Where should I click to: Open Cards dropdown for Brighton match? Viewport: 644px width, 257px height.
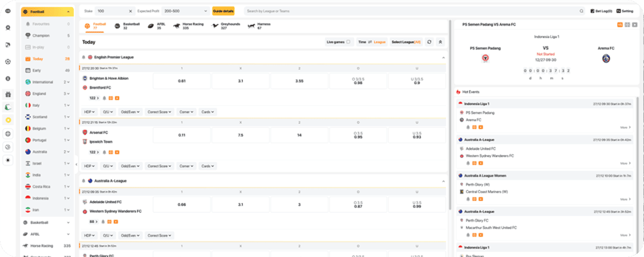click(x=208, y=112)
